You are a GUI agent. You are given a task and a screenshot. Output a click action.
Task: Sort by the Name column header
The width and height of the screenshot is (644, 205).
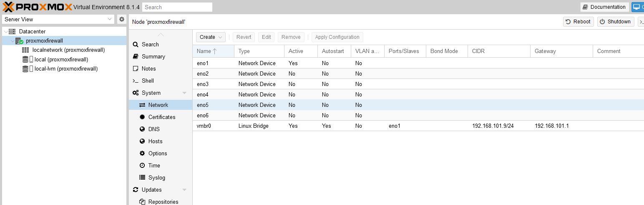[213, 51]
